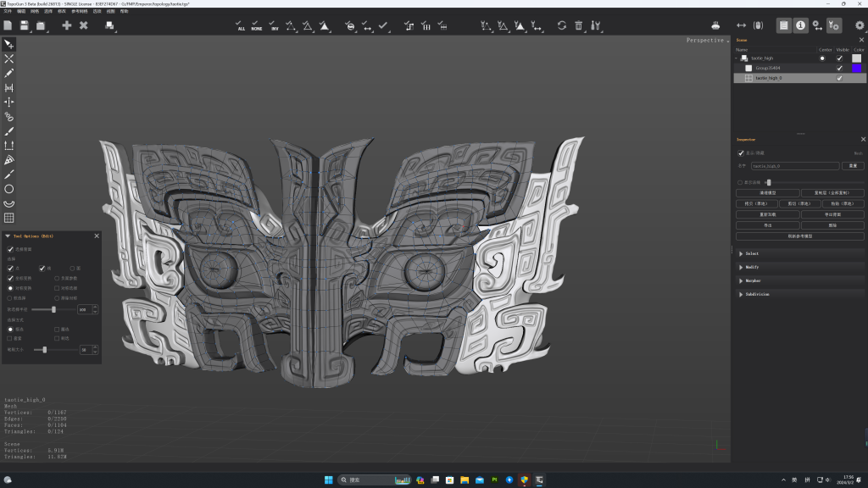Click the symmetry double-arrow icon
868x488 pixels.
[x=741, y=25]
